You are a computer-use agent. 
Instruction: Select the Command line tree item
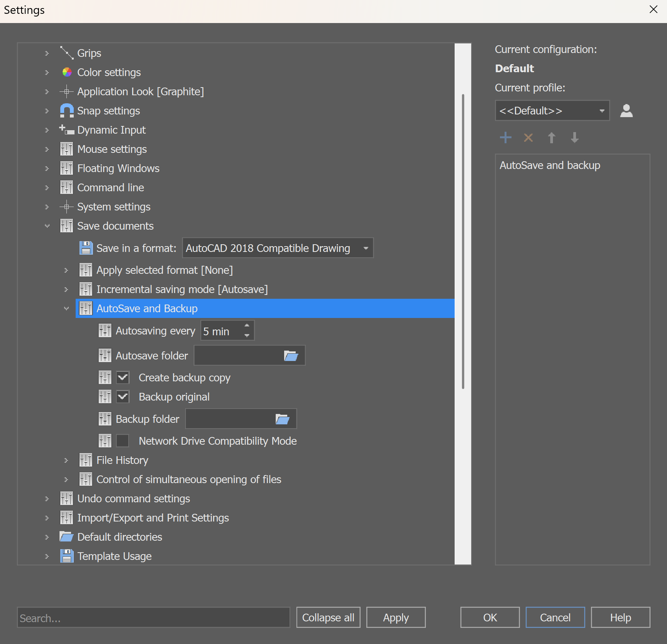coord(111,187)
